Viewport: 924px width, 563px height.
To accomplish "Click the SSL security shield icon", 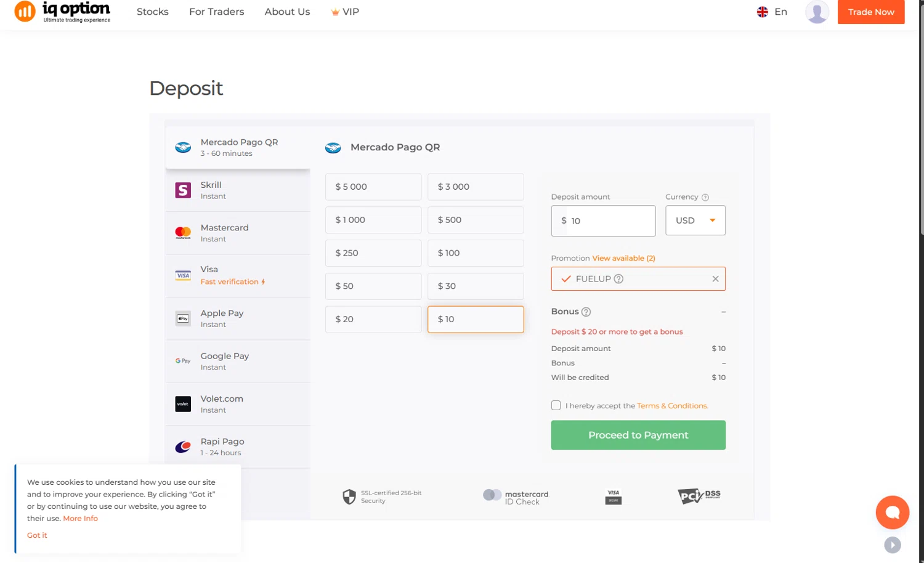I will pyautogui.click(x=349, y=496).
